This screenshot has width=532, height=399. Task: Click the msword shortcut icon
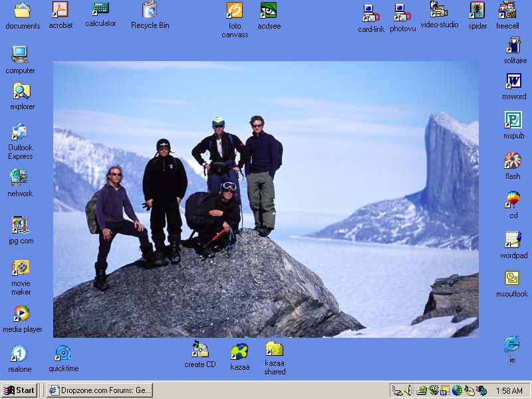coord(513,82)
